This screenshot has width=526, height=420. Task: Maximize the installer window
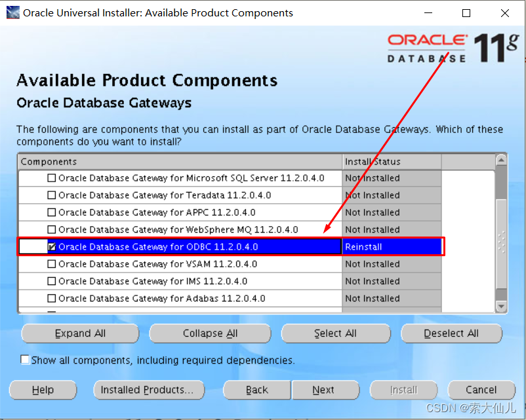tap(466, 13)
